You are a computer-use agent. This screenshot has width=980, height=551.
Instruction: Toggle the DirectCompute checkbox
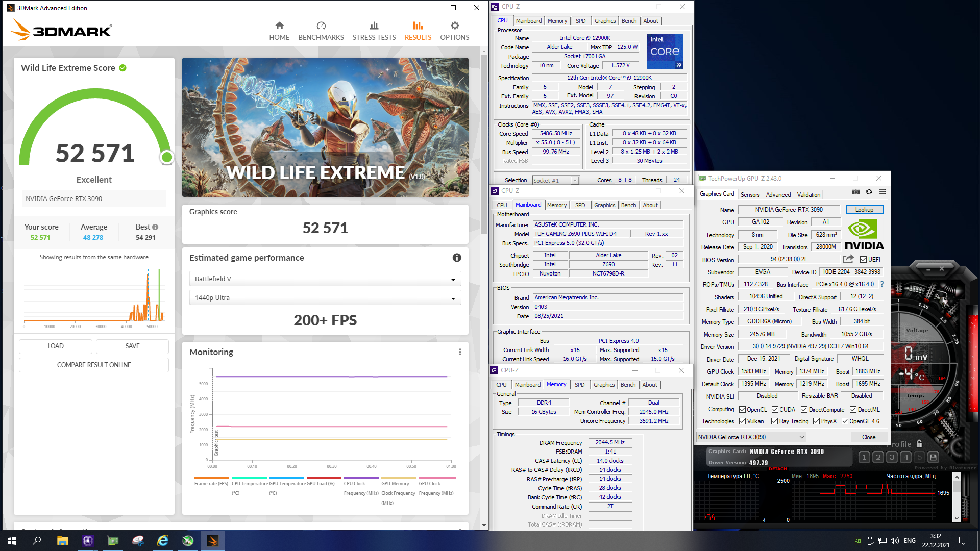(804, 410)
